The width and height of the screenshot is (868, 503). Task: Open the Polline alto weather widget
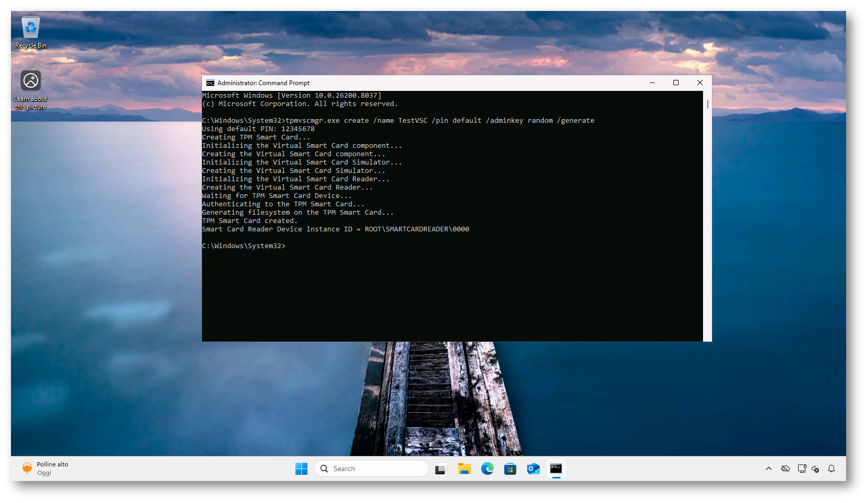pos(45,468)
